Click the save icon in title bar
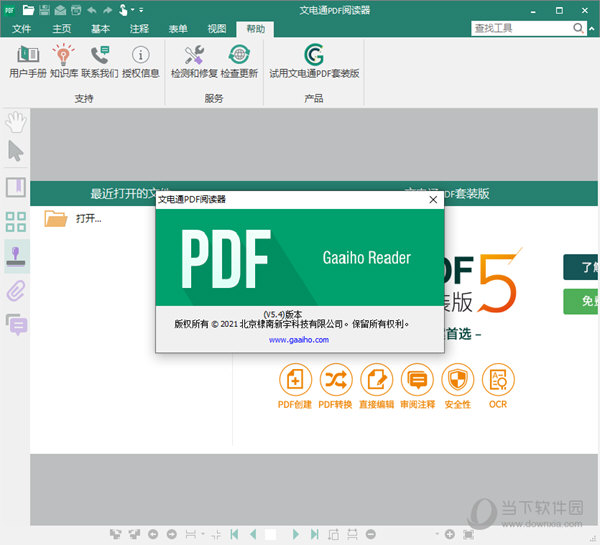600x545 pixels. pos(44,10)
